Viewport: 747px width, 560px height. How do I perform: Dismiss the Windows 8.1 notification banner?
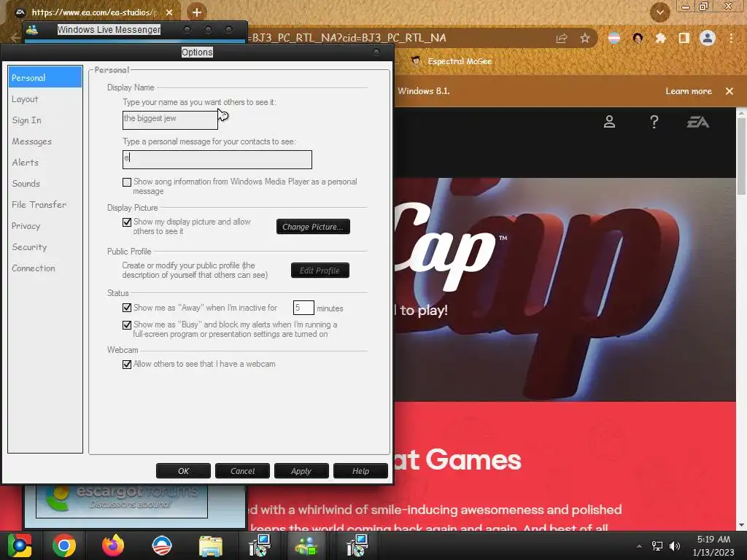click(729, 91)
